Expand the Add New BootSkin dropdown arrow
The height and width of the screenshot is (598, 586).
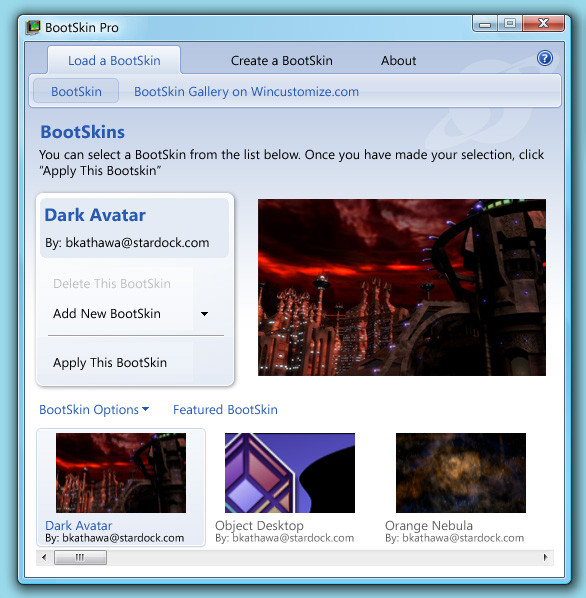[205, 314]
